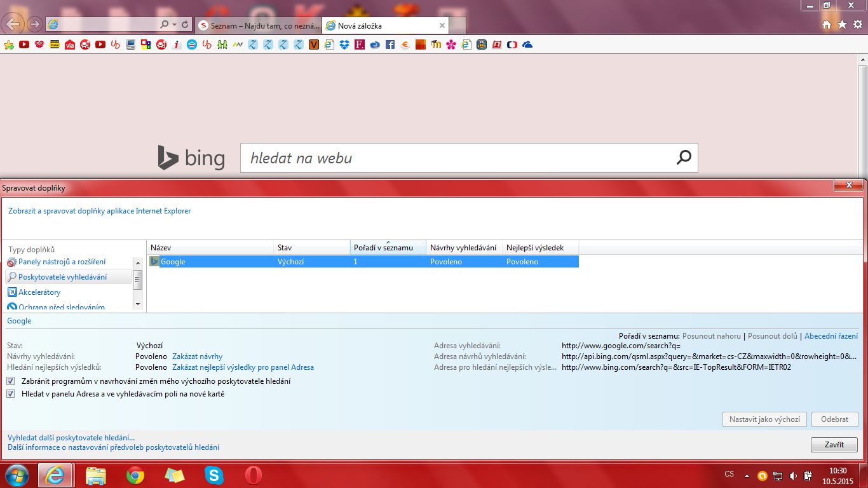Open the 'via' red bookmark icon
Image resolution: width=868 pixels, height=488 pixels.
70,45
